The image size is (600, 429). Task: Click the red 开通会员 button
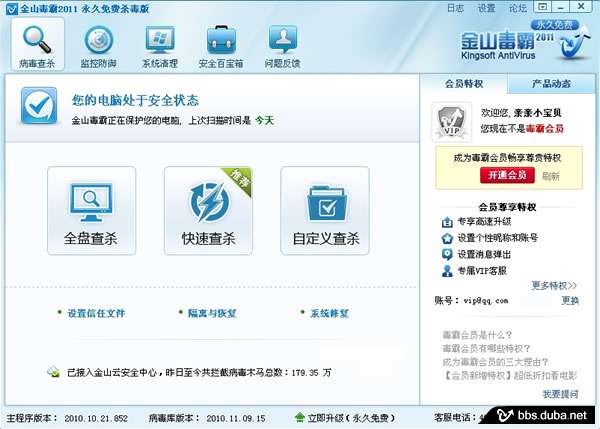point(507,175)
